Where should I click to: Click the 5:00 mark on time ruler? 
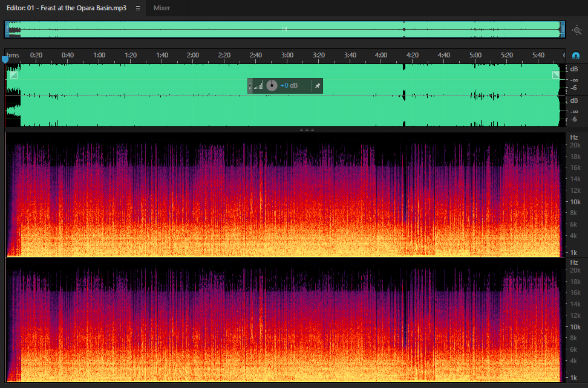pyautogui.click(x=475, y=55)
